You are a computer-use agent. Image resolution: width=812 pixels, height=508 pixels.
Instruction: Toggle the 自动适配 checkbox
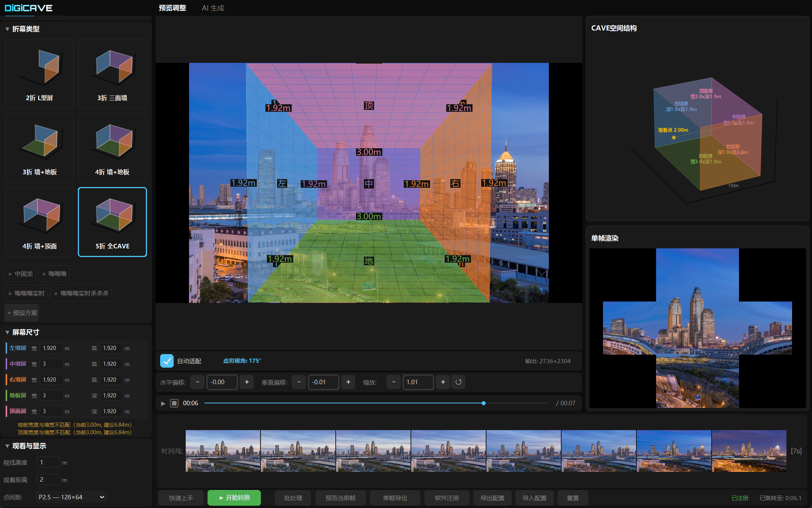167,361
